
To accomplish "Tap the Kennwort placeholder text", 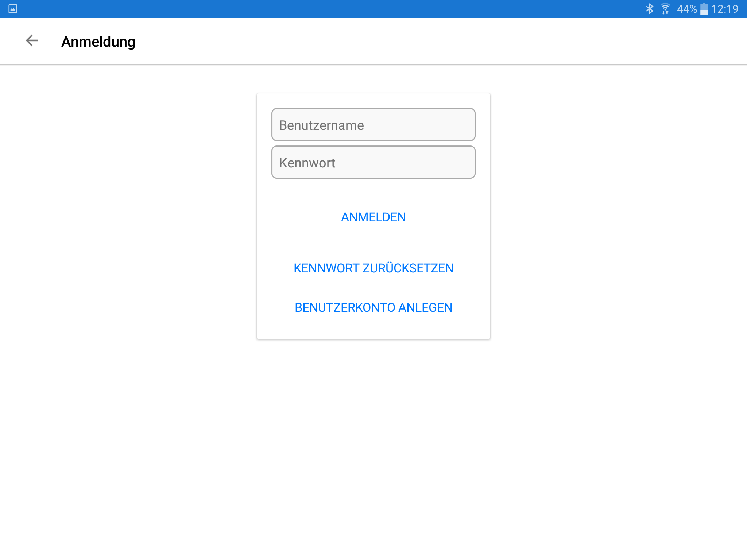I will click(307, 163).
